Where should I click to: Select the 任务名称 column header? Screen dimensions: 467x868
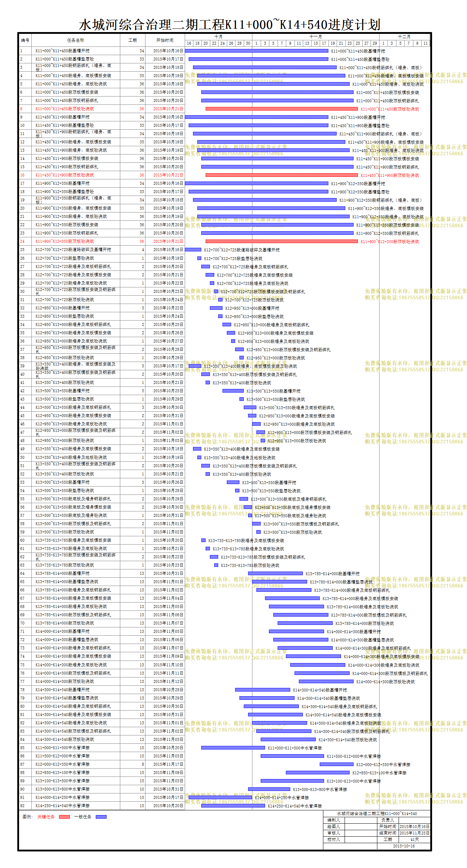coord(76,40)
